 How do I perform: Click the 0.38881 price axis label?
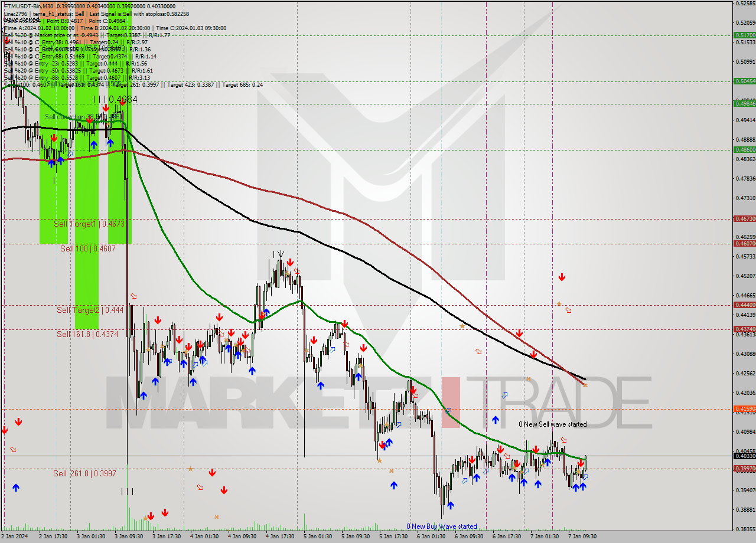pos(745,509)
